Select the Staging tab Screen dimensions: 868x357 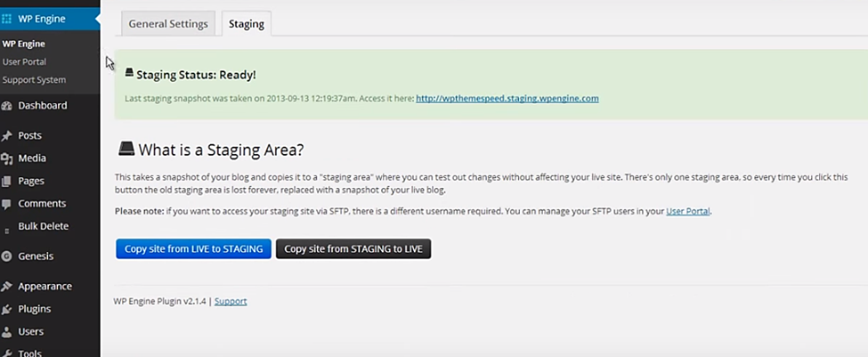[x=247, y=24]
